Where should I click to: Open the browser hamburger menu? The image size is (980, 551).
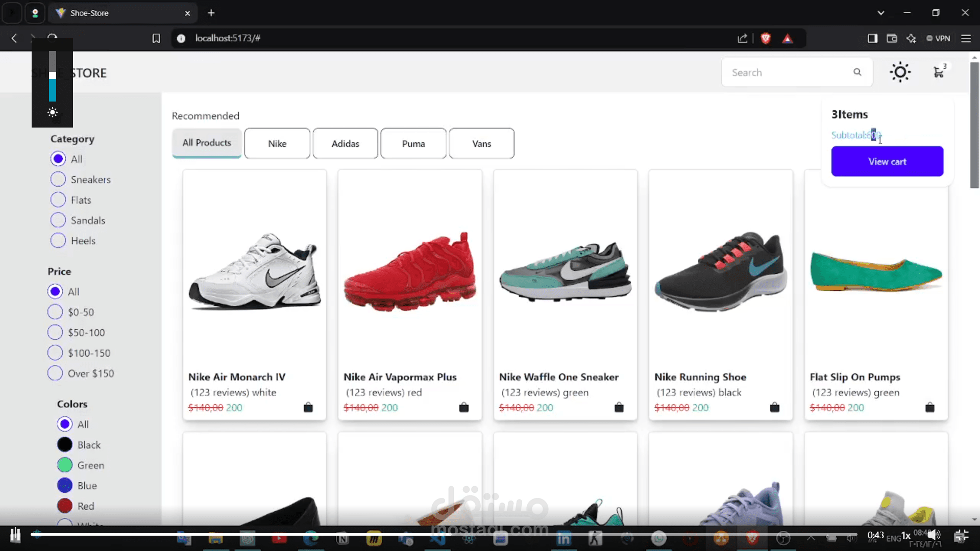point(966,38)
